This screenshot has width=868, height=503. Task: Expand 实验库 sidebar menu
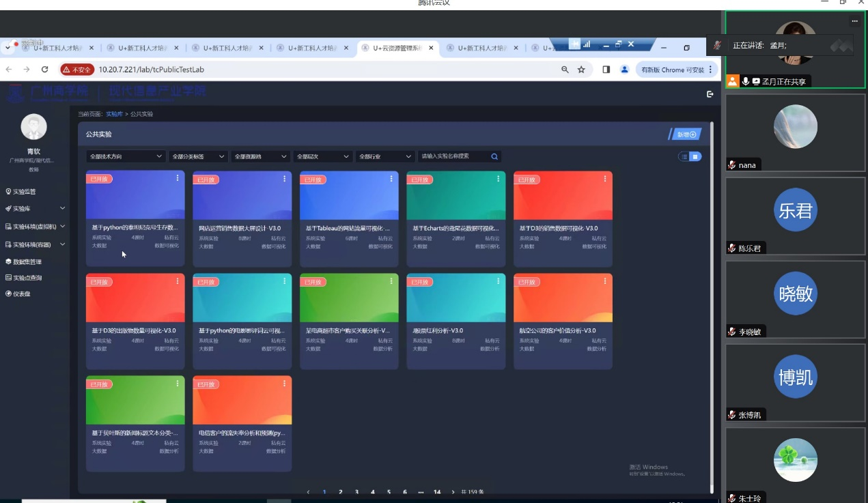click(35, 209)
